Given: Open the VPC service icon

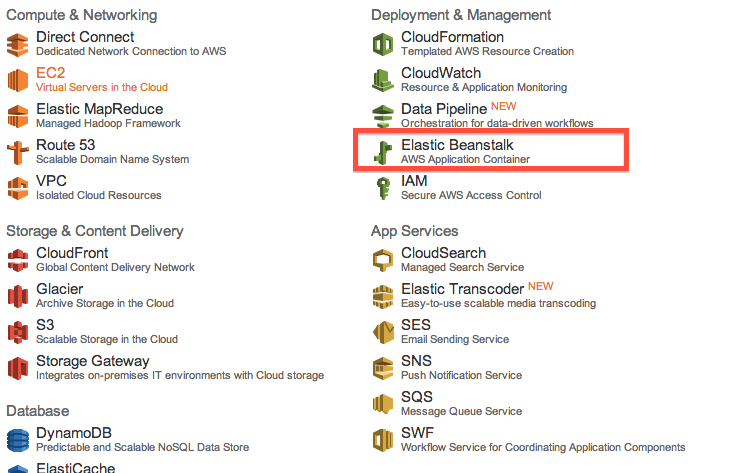Looking at the screenshot, I should (x=18, y=188).
